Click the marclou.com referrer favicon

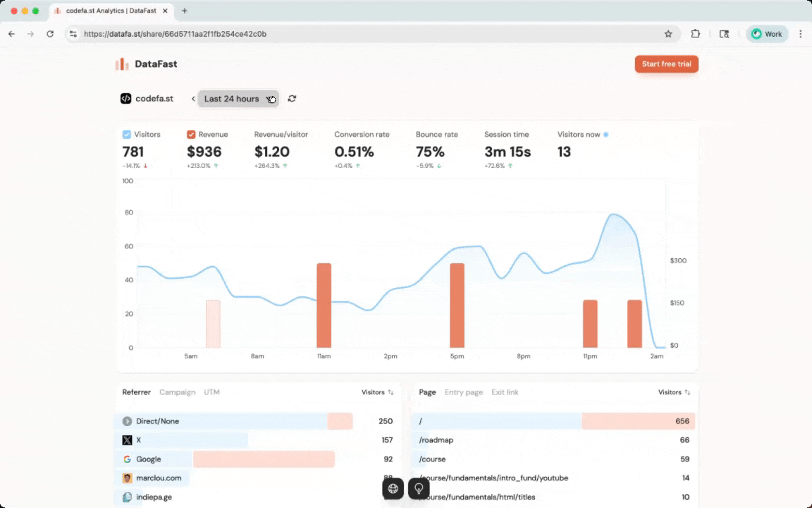[127, 478]
